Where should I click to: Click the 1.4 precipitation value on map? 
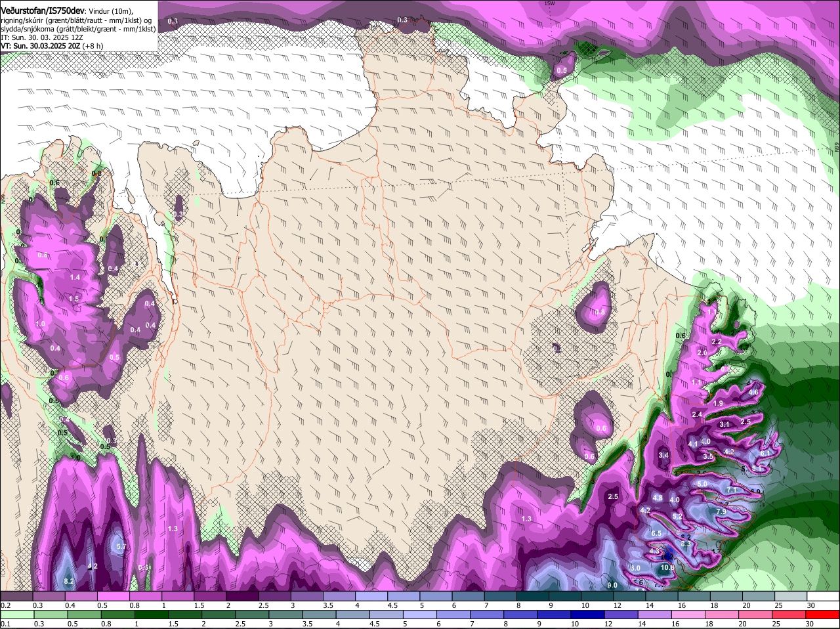click(75, 278)
